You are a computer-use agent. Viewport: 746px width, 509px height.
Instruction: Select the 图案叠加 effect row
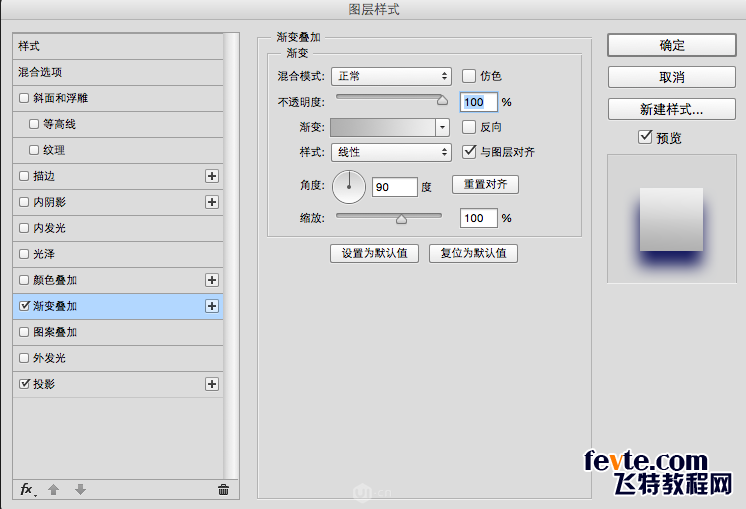118,332
